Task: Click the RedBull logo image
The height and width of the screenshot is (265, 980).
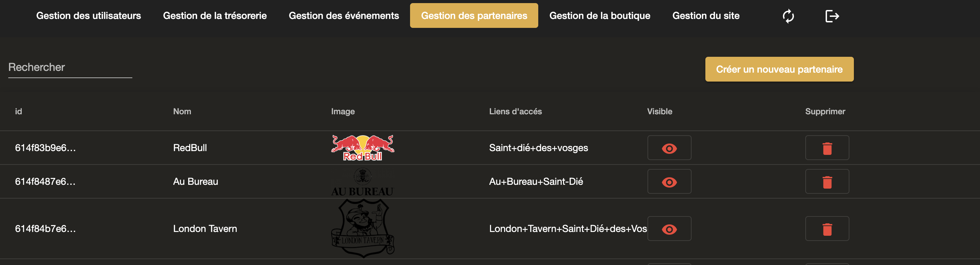Action: (x=362, y=148)
